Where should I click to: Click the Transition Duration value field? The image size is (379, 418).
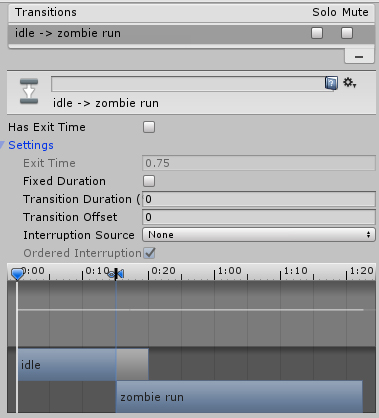tap(259, 199)
